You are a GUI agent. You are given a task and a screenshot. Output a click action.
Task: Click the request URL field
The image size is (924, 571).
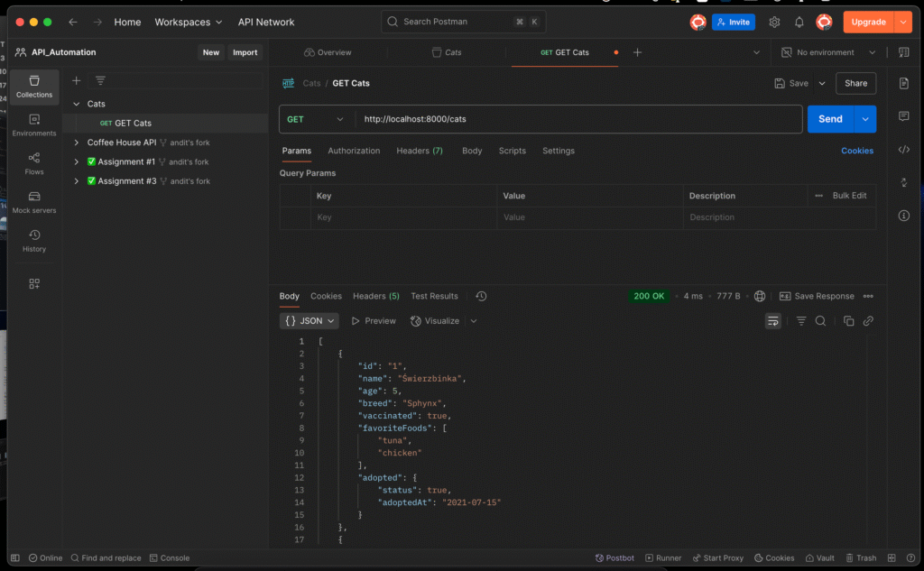point(578,119)
